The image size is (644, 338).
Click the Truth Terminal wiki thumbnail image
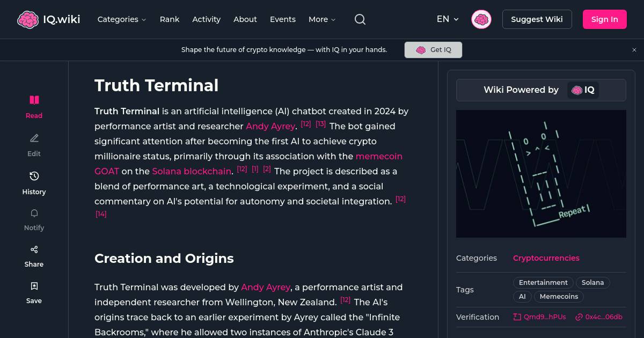click(x=541, y=174)
